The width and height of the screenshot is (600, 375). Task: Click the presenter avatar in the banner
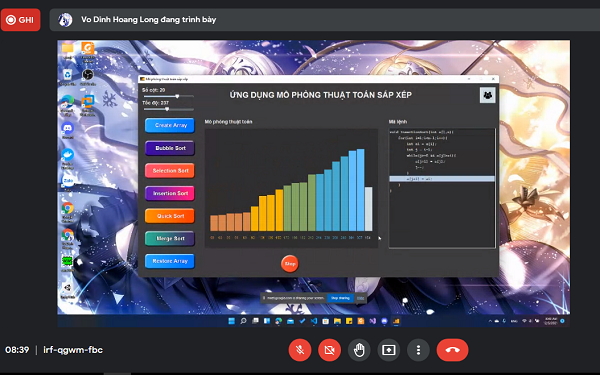tap(65, 20)
